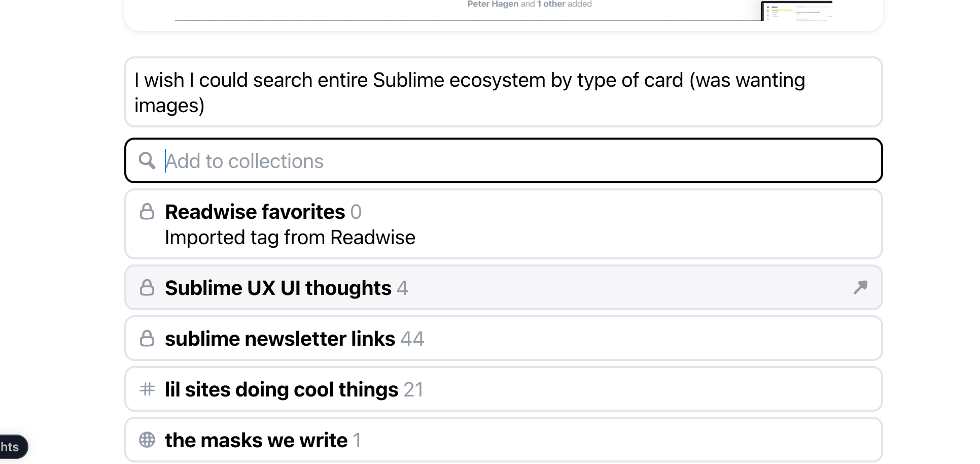Open Sublime UX UI thoughts via the arrow icon
The image size is (980, 464).
[860, 287]
